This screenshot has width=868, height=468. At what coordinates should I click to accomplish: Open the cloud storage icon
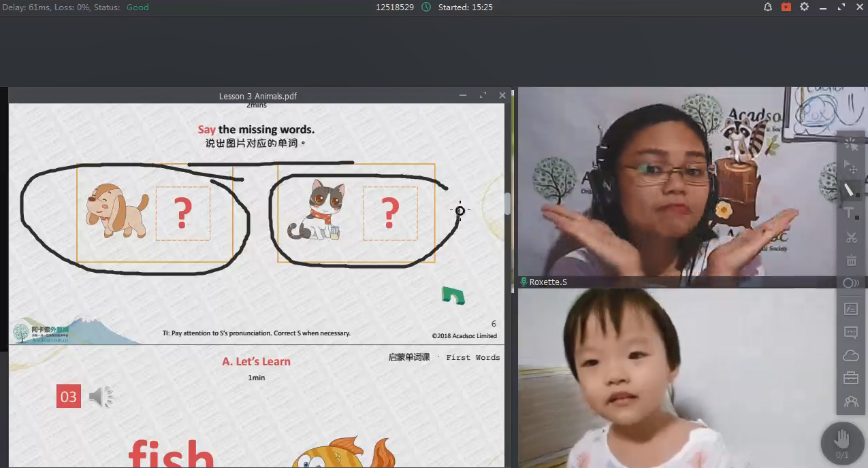click(850, 355)
